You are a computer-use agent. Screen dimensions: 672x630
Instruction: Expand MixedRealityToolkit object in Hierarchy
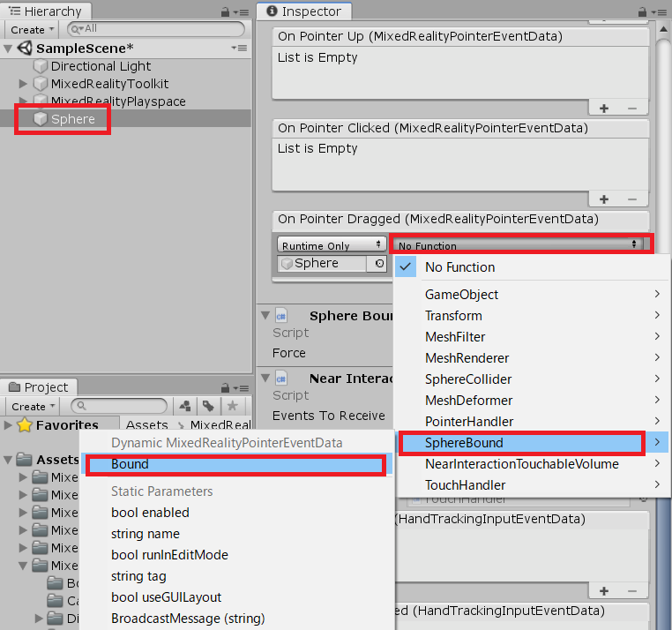(23, 84)
